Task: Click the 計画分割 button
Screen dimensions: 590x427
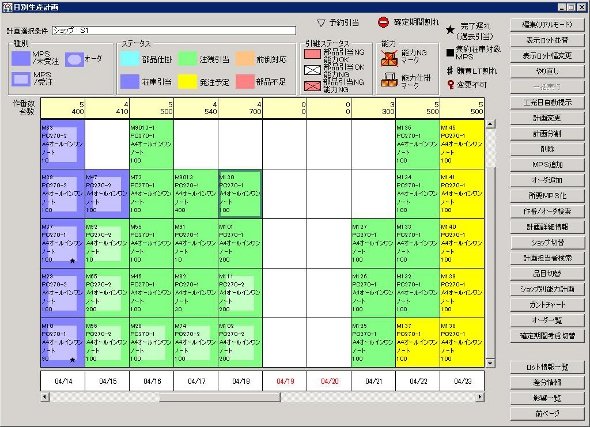Action: click(x=547, y=134)
